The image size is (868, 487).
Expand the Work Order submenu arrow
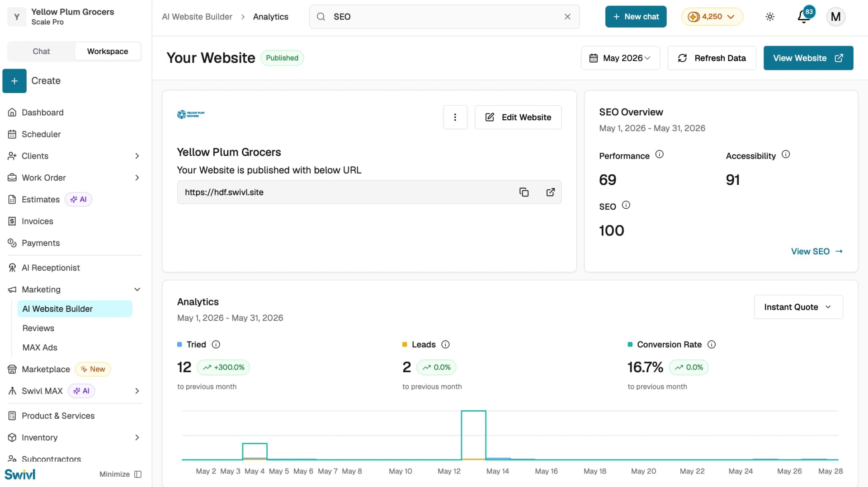click(137, 178)
